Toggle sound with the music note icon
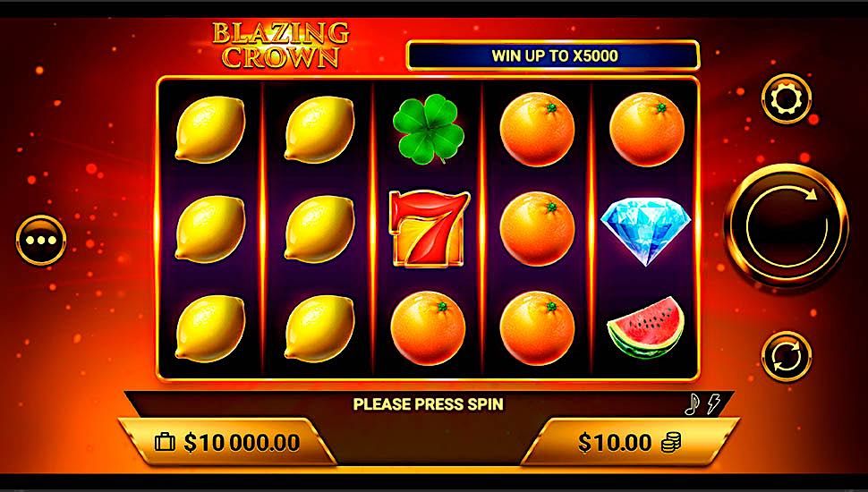The height and width of the screenshot is (492, 868). click(692, 404)
